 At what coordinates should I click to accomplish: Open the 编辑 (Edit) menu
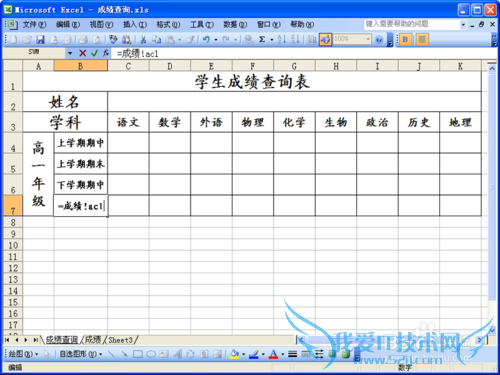point(68,25)
